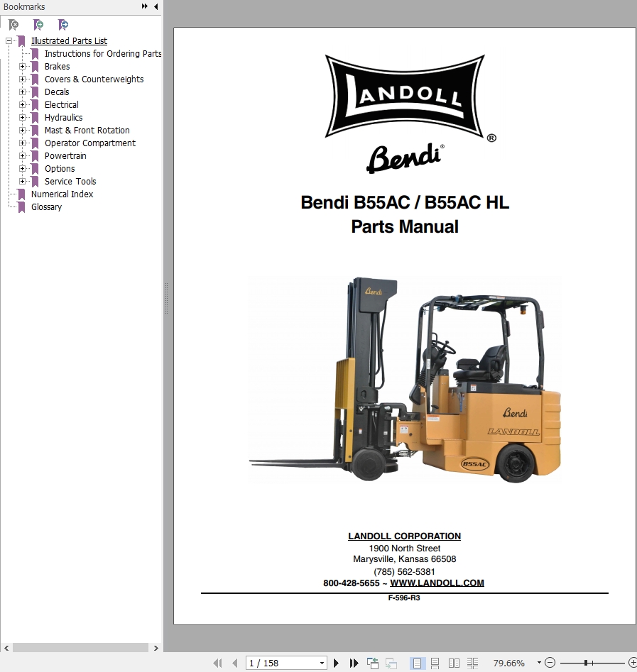The image size is (637, 672).
Task: Open the page number dropdown
Action: point(322,663)
